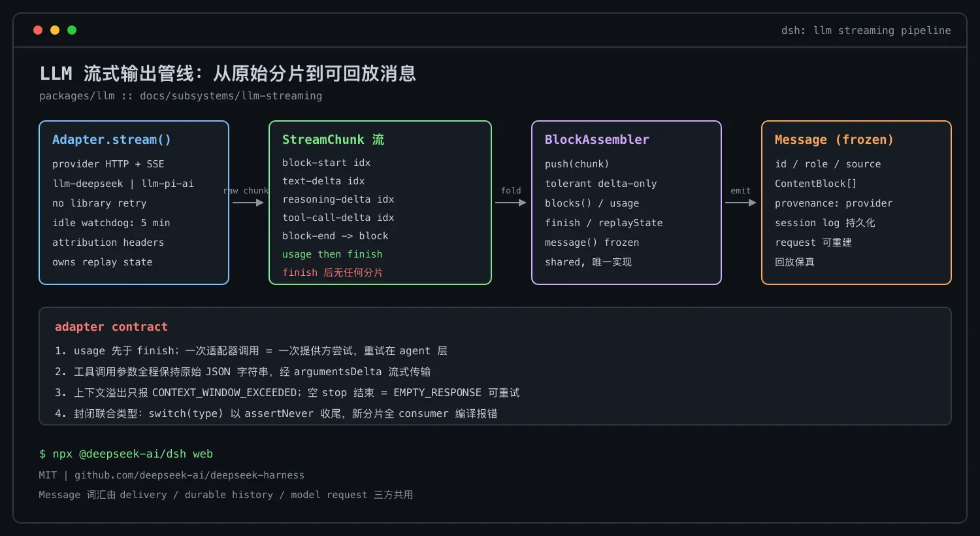
Task: Click 'no library retry' text
Action: (99, 203)
